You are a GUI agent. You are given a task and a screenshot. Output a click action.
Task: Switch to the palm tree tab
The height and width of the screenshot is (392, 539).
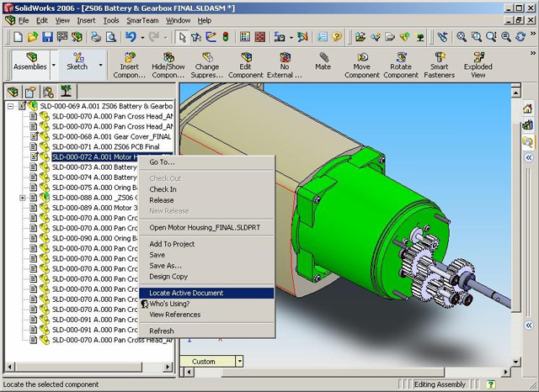point(66,91)
